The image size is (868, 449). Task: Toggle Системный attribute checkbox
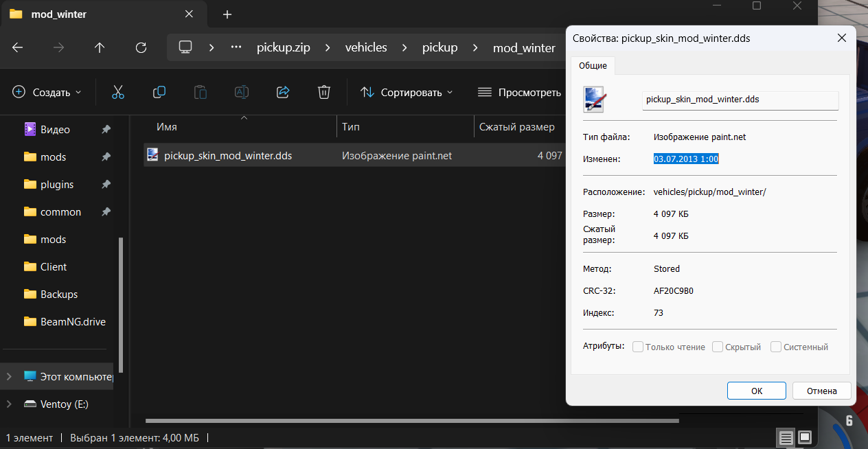pyautogui.click(x=776, y=347)
